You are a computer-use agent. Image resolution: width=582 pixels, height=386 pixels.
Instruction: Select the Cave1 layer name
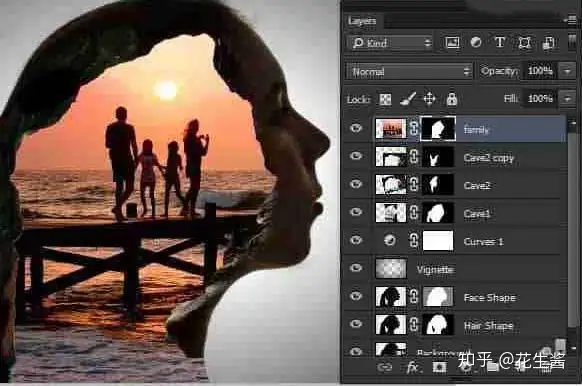point(477,213)
